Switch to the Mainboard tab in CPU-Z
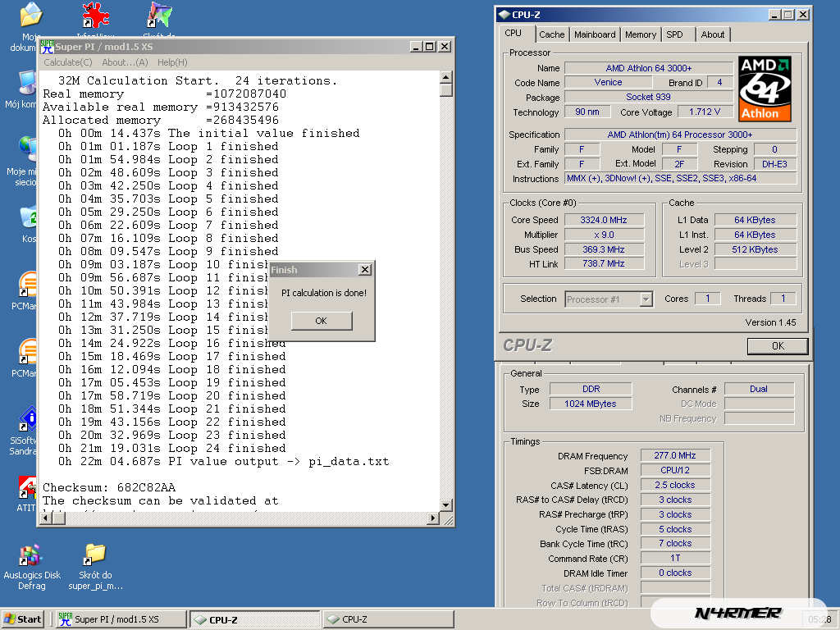The image size is (840, 630). (x=595, y=34)
